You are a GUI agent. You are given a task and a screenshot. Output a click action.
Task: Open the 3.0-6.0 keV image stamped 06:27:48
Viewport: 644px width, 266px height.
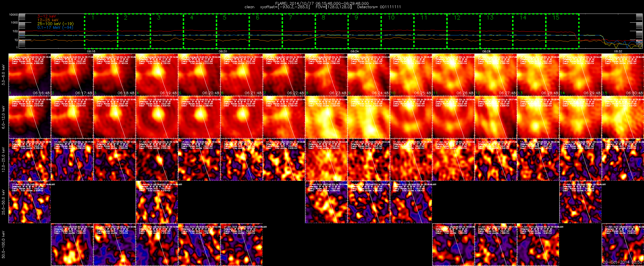click(496, 74)
